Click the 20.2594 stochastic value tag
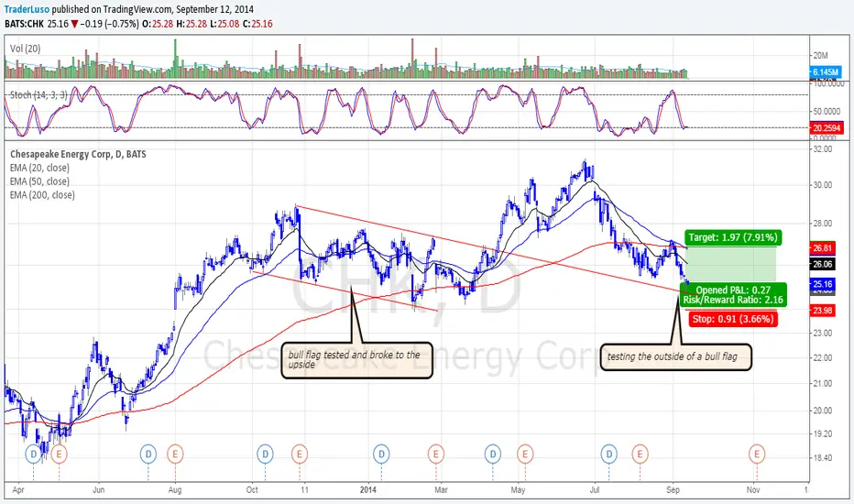Image resolution: width=854 pixels, height=504 pixels. pyautogui.click(x=827, y=128)
